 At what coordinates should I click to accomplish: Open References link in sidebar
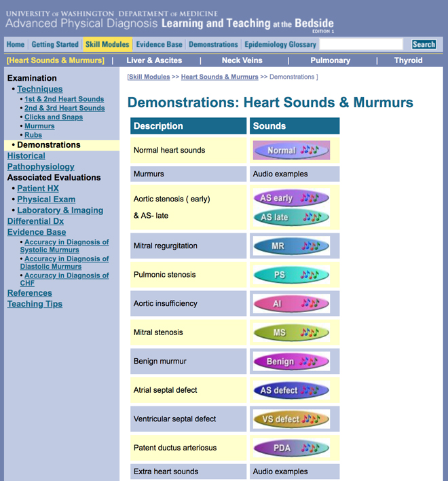click(30, 293)
